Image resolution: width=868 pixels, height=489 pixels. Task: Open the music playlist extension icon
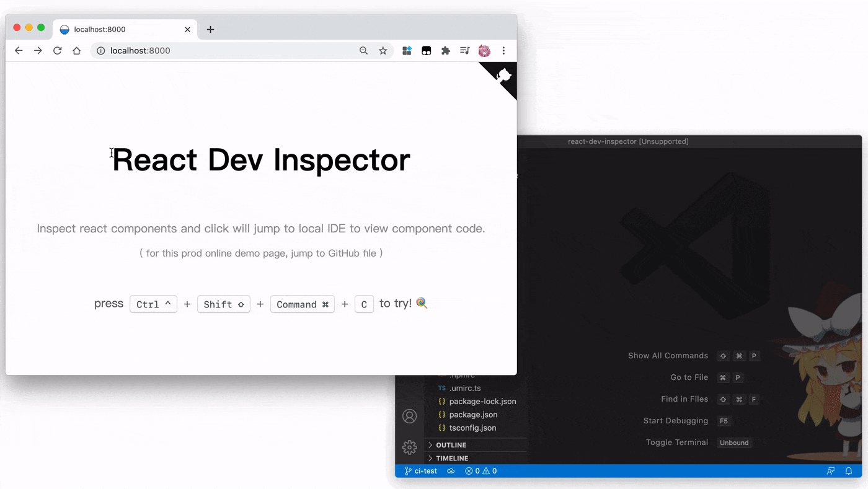tap(464, 50)
